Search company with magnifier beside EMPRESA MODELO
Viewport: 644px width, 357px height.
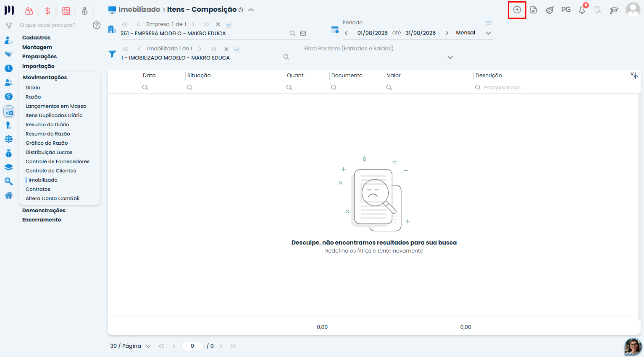point(292,34)
